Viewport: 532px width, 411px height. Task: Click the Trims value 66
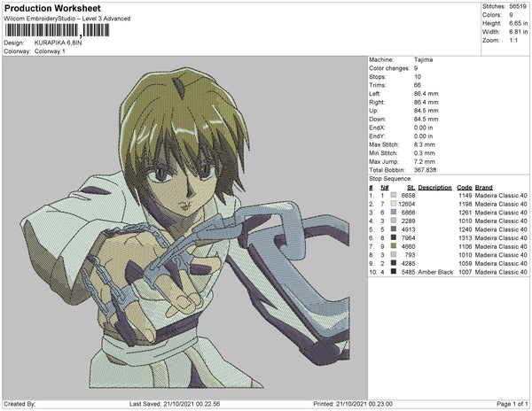point(418,85)
